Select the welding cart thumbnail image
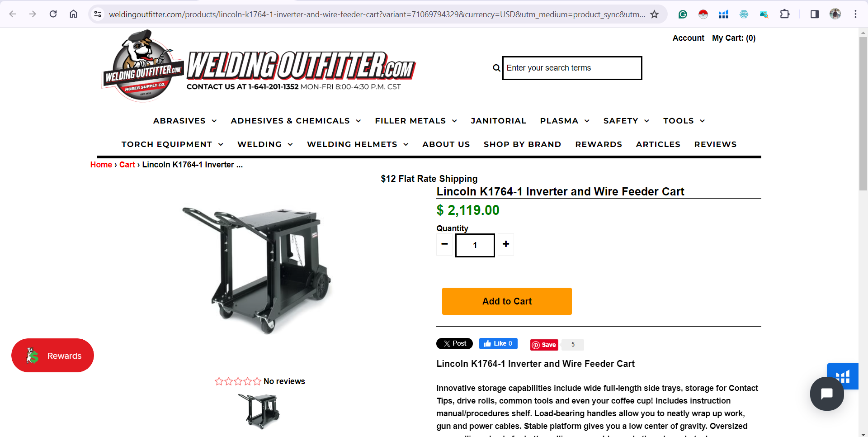This screenshot has height=437, width=868. (x=259, y=411)
